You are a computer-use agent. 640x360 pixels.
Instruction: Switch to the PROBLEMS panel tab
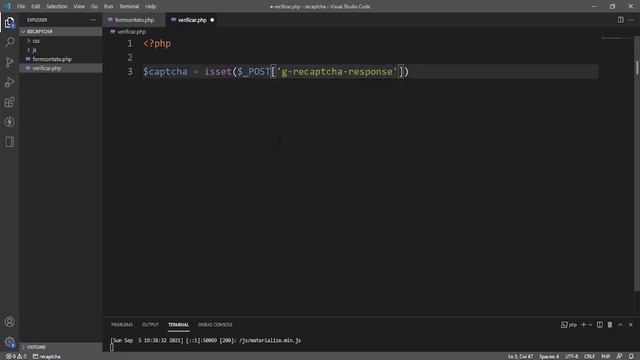[122, 325]
